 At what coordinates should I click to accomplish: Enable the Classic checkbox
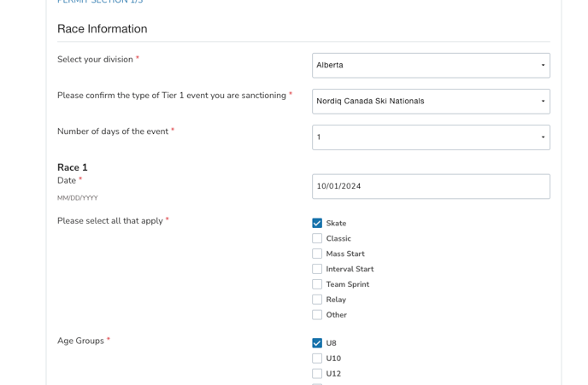[317, 239]
